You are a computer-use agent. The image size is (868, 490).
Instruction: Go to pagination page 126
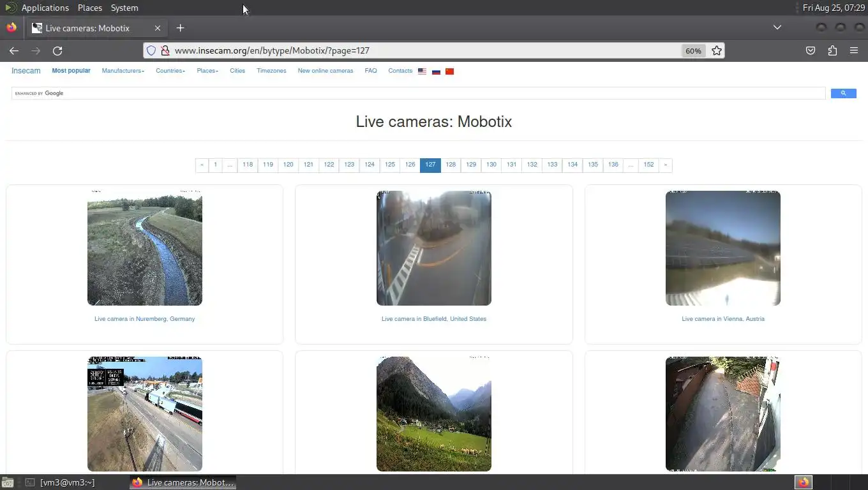pos(410,165)
